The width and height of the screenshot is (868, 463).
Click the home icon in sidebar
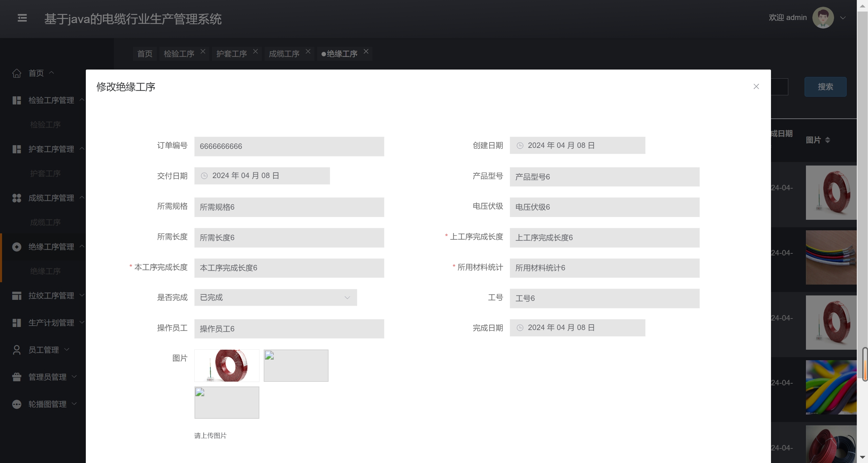pyautogui.click(x=17, y=73)
